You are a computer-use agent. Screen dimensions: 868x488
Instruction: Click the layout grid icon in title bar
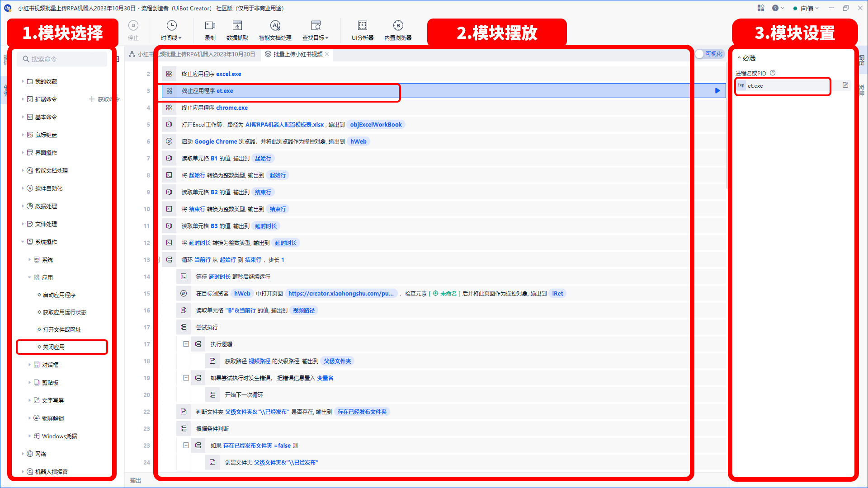pyautogui.click(x=761, y=8)
